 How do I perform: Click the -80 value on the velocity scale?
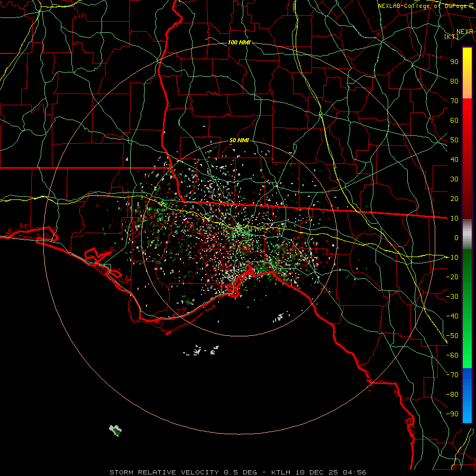[452, 395]
